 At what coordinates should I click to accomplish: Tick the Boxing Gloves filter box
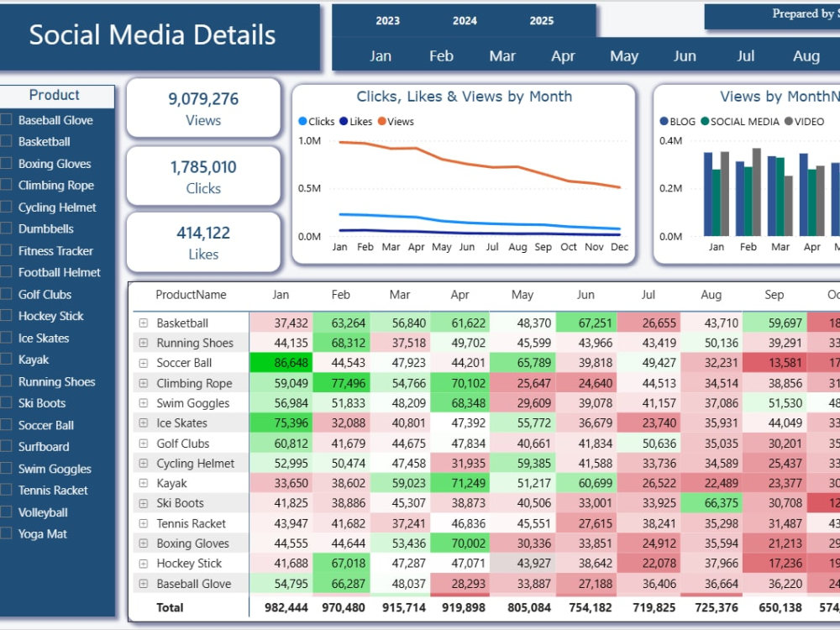coord(6,164)
